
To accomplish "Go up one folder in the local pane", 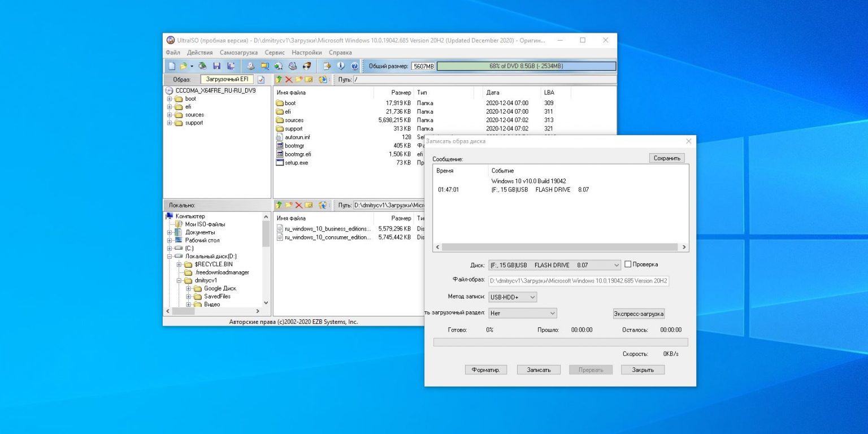I will pos(279,205).
